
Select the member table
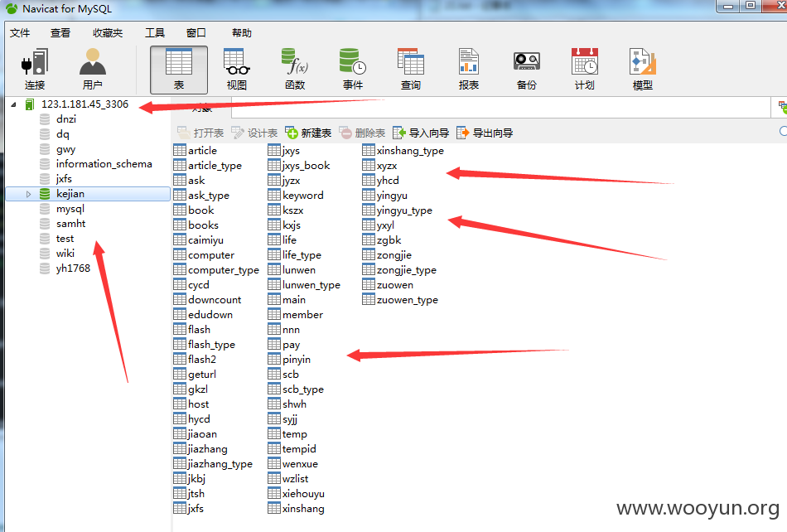coord(295,315)
